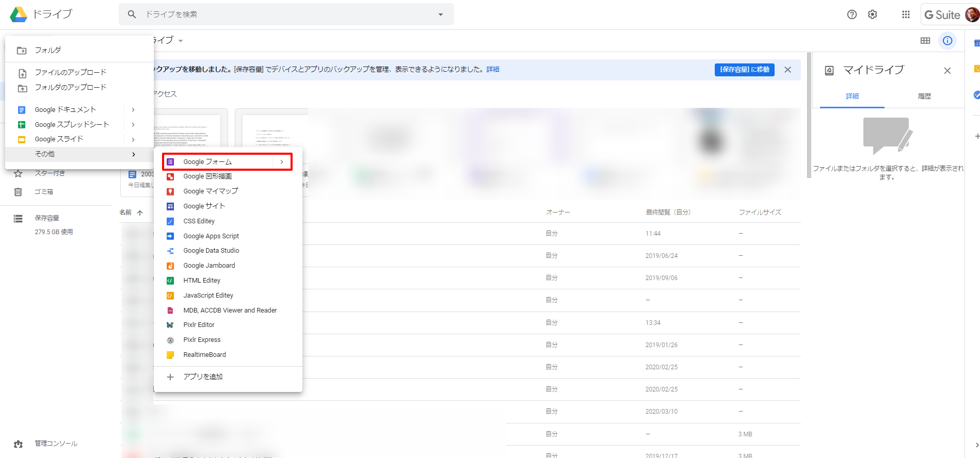Open the 管理コンソール admin console
980x458 pixels.
[x=56, y=444]
